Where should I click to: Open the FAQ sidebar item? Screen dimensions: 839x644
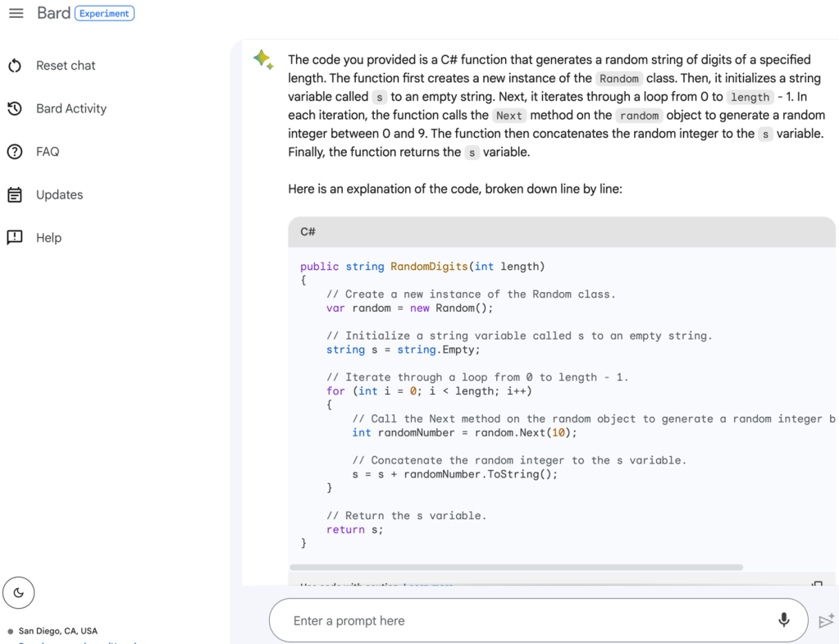(x=48, y=152)
